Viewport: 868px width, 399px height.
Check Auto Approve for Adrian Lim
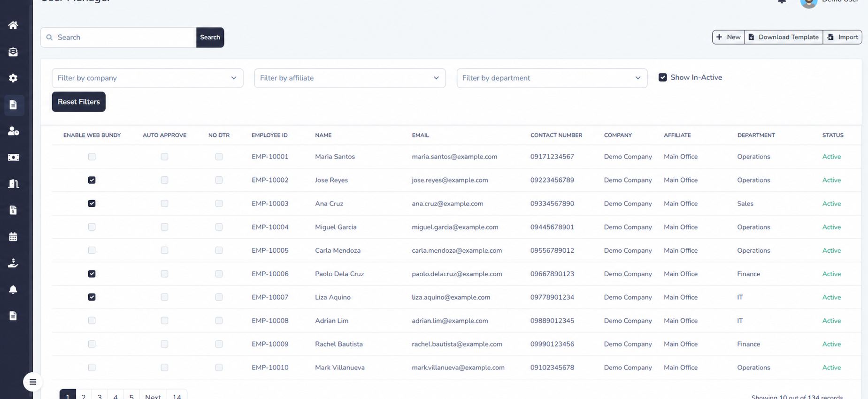(164, 321)
